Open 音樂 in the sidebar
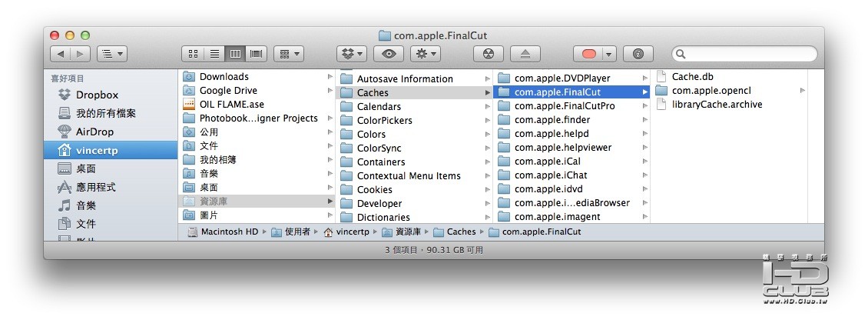868x320 pixels. (x=111, y=205)
